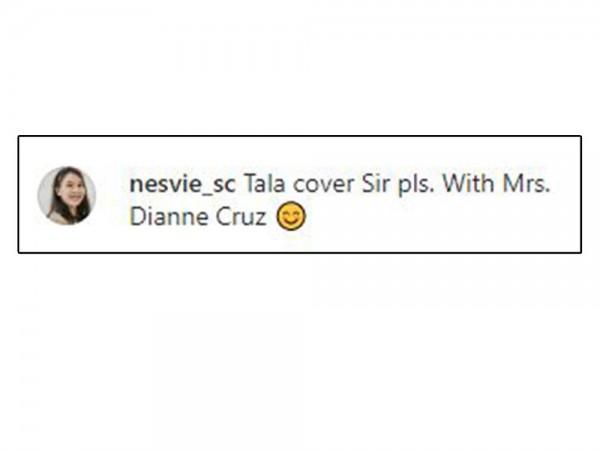Click the word cover in the comment
This screenshot has height=450, width=600.
point(324,184)
